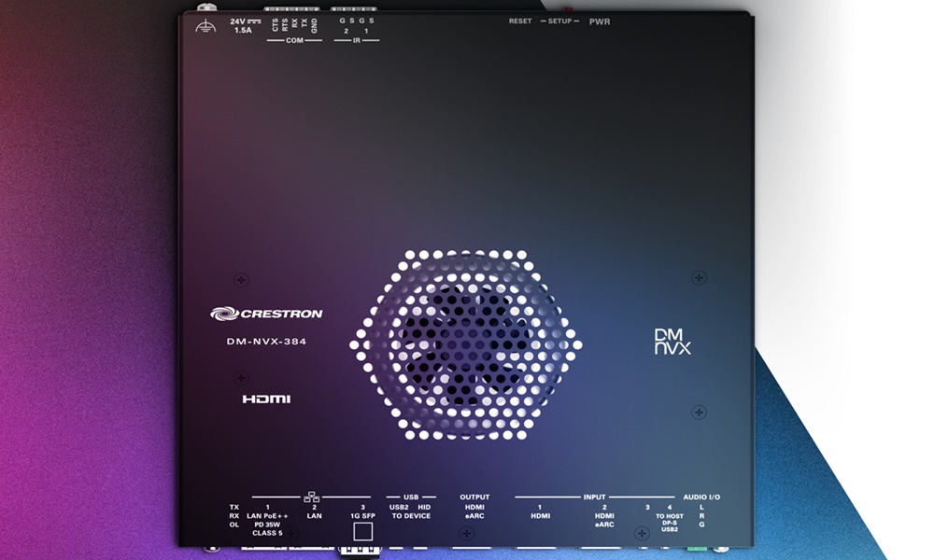Screen dimensions: 934x560
Task: Click the hexagonal fan vent grille
Action: (466, 344)
